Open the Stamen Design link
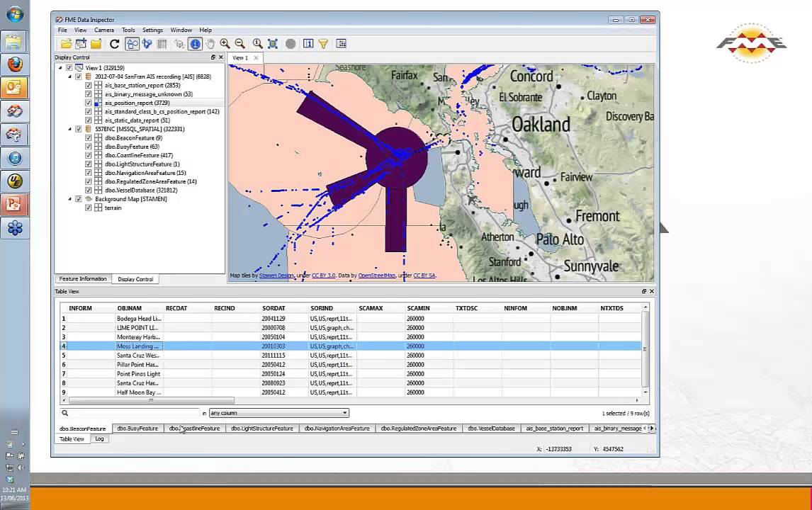This screenshot has height=510, width=812. click(x=276, y=276)
